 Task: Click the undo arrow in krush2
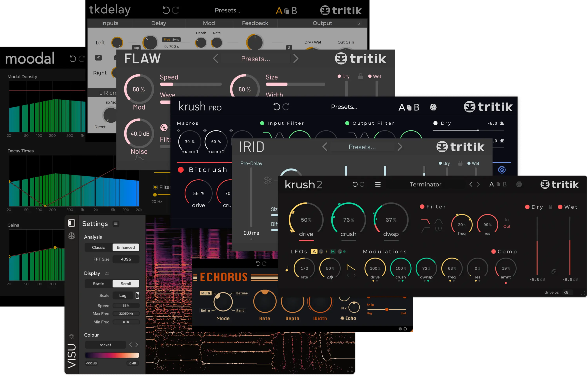pos(355,184)
